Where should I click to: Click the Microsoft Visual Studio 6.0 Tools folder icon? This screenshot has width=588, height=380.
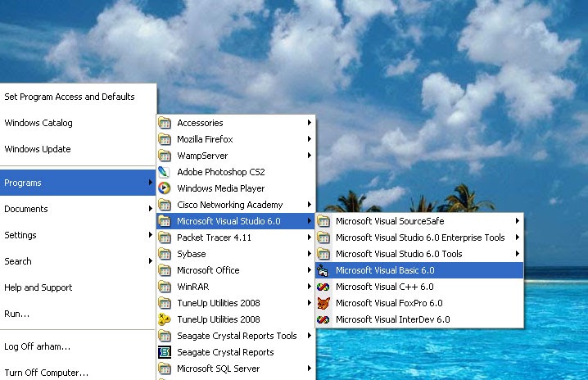[x=323, y=254]
